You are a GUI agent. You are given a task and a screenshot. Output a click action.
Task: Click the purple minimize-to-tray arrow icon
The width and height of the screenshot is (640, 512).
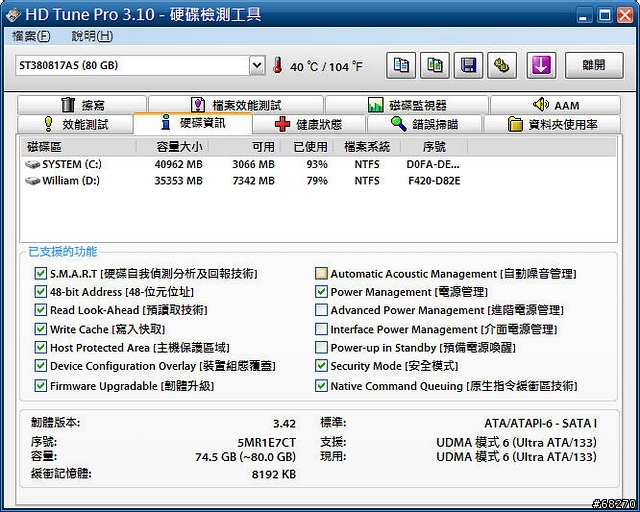(x=541, y=65)
